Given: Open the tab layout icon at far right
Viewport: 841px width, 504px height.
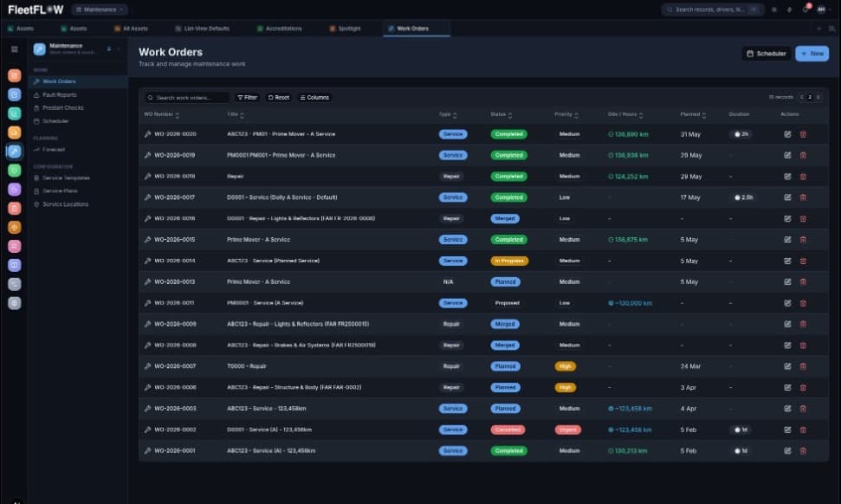Looking at the screenshot, I should (831, 29).
